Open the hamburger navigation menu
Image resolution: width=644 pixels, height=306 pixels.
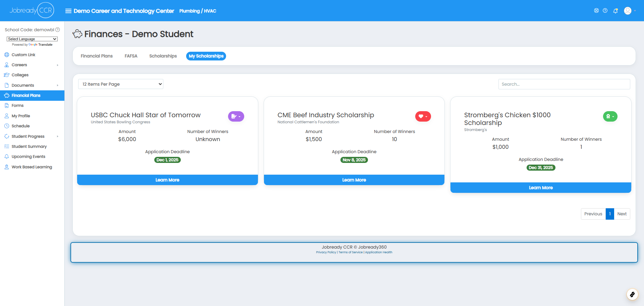[x=68, y=11]
